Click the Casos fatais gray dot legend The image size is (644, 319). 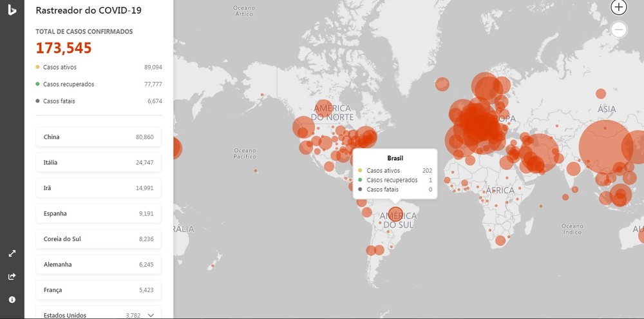point(38,101)
